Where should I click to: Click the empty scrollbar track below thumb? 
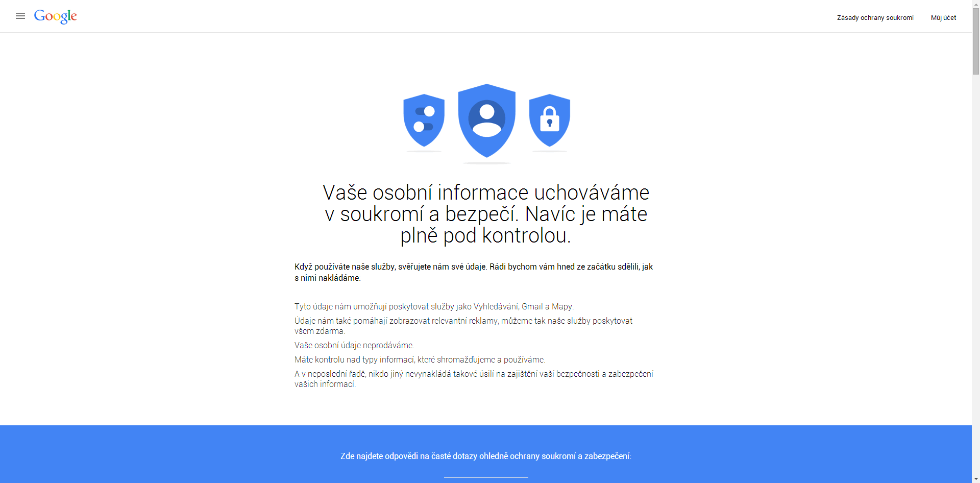[x=976, y=275]
